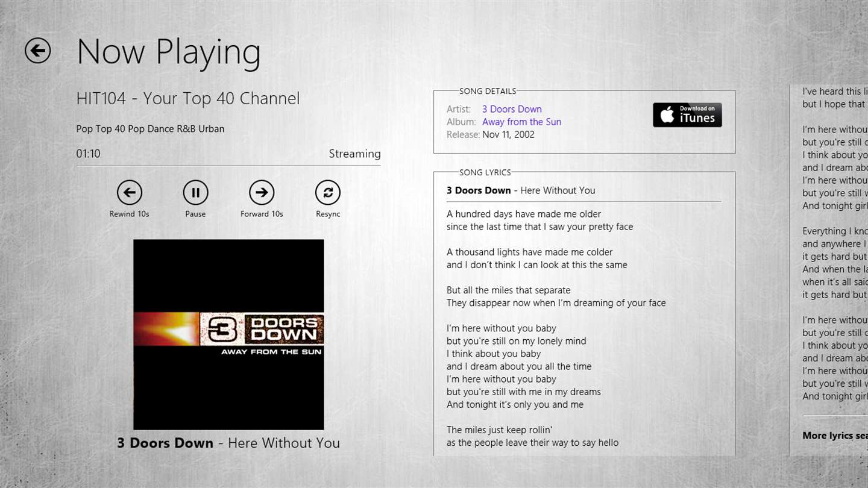Click the HIT104 - Your Top 40 Channel title
The image size is (868, 488).
[188, 98]
